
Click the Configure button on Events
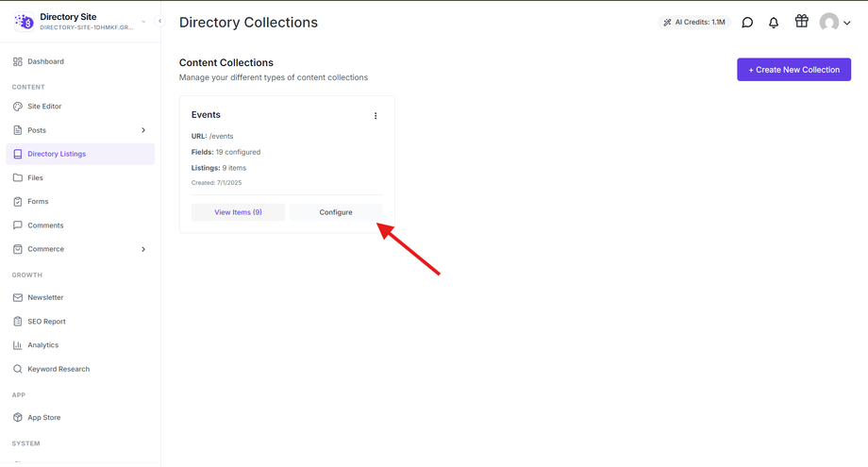tap(336, 212)
